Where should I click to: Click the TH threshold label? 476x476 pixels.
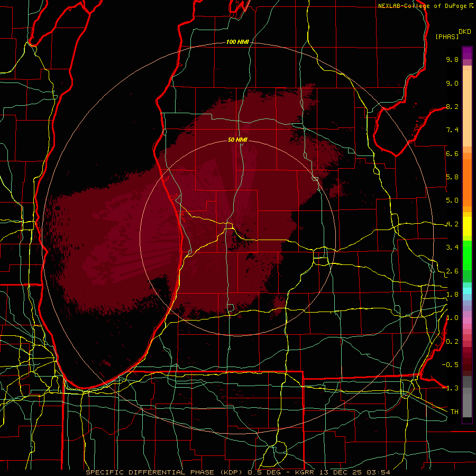[x=454, y=412]
